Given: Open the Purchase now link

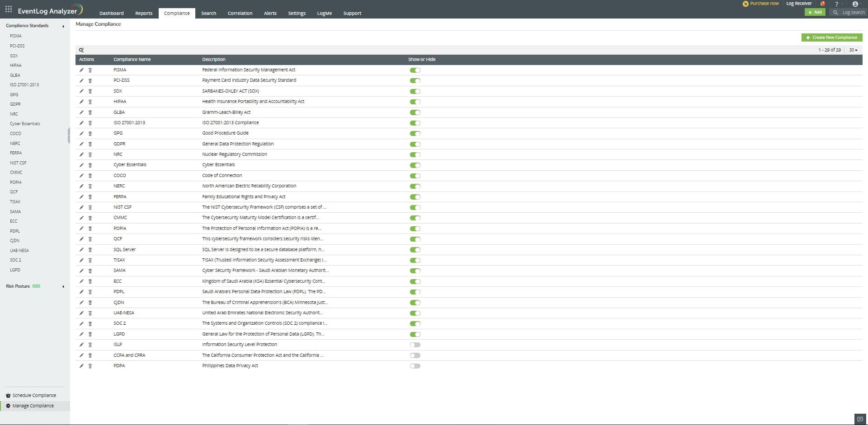Looking at the screenshot, I should click(761, 4).
